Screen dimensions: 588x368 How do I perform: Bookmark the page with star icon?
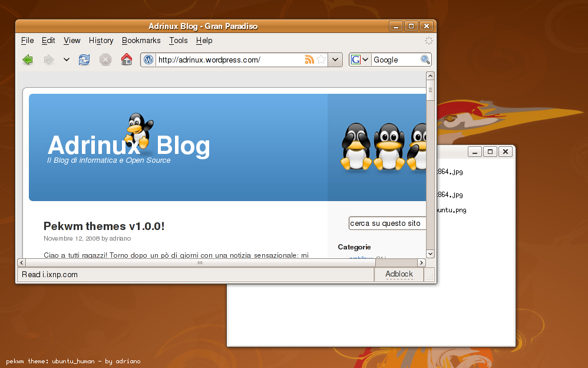click(321, 60)
